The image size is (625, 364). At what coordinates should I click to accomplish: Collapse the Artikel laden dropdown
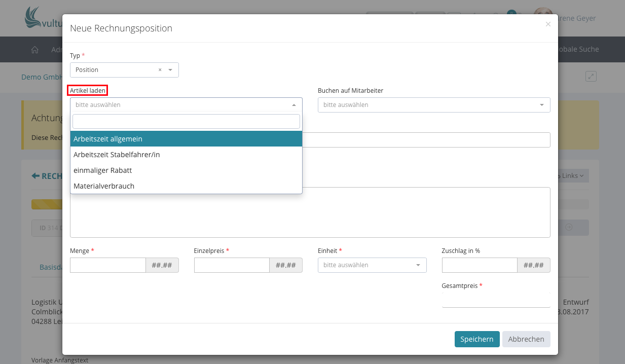pyautogui.click(x=293, y=105)
